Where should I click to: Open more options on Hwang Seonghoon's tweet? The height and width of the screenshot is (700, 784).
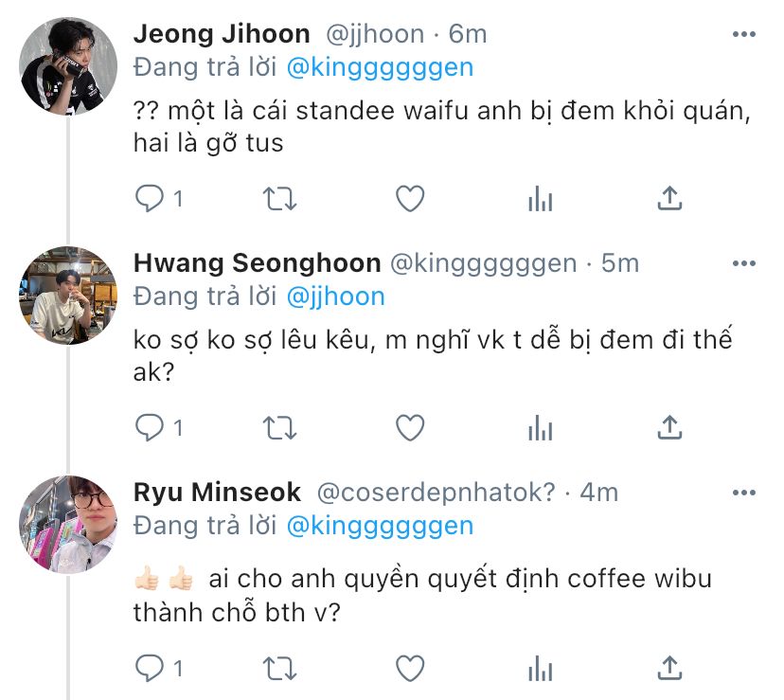pyautogui.click(x=743, y=263)
